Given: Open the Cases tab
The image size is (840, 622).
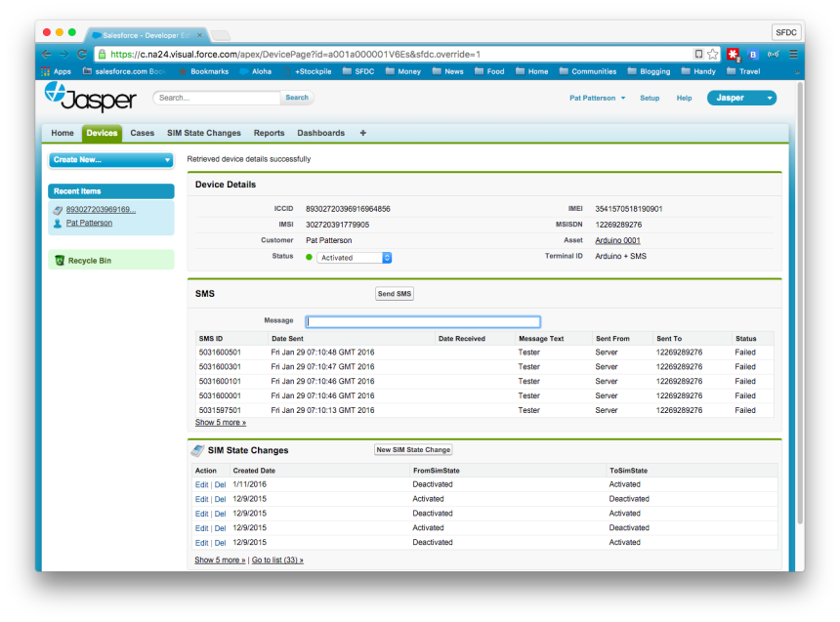Looking at the screenshot, I should (142, 133).
